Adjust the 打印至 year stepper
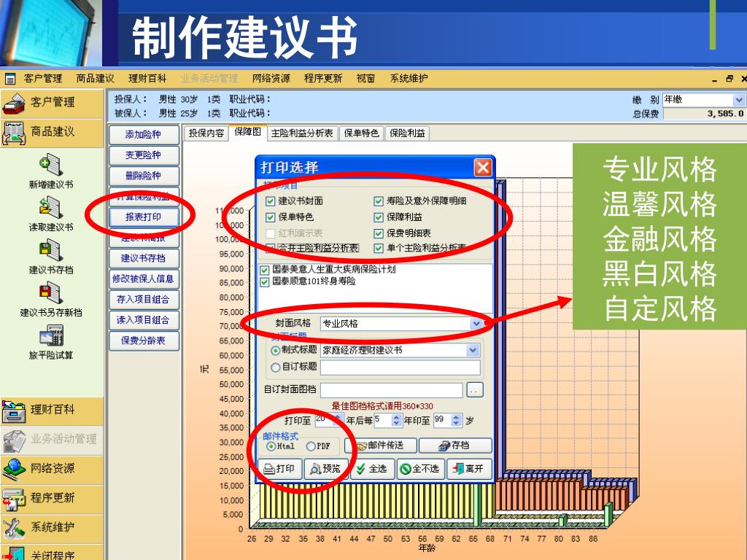This screenshot has height=560, width=747. (338, 419)
